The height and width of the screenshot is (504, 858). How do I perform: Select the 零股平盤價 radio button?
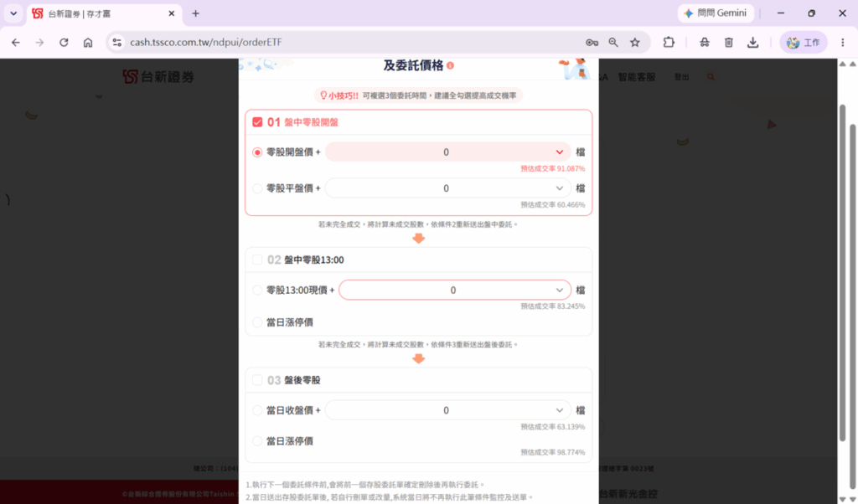pos(257,188)
